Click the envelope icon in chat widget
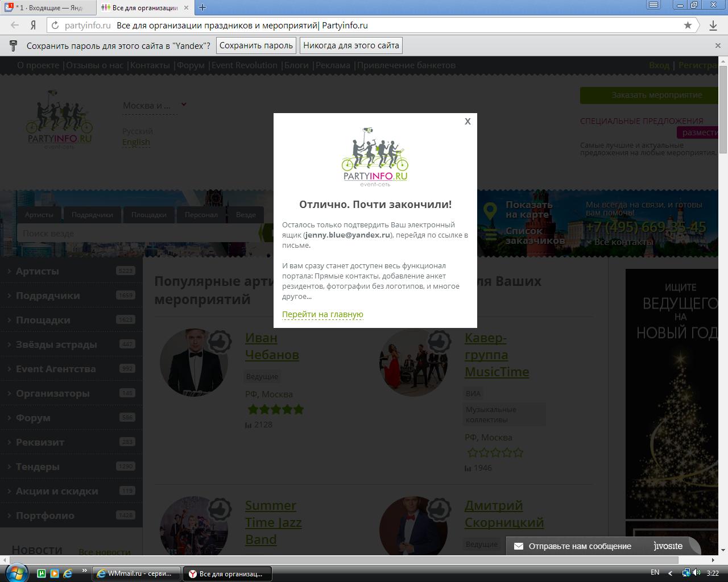Image resolution: width=728 pixels, height=582 pixels. click(518, 546)
